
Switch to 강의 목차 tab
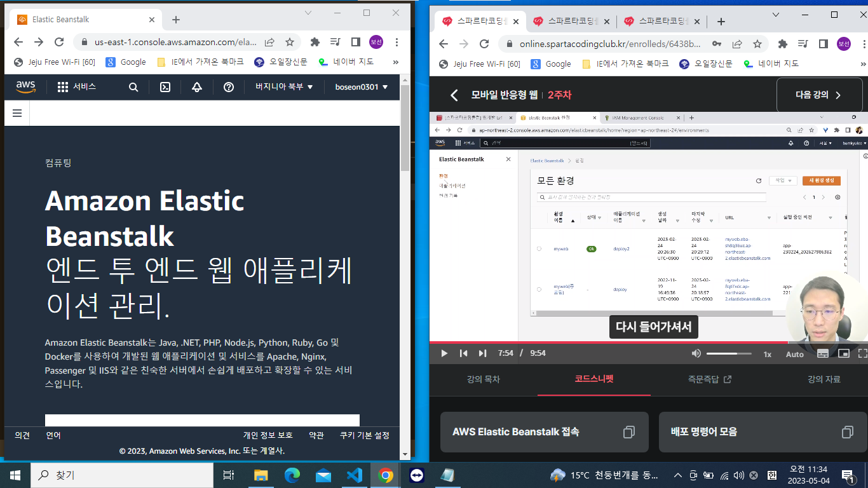[x=484, y=379]
